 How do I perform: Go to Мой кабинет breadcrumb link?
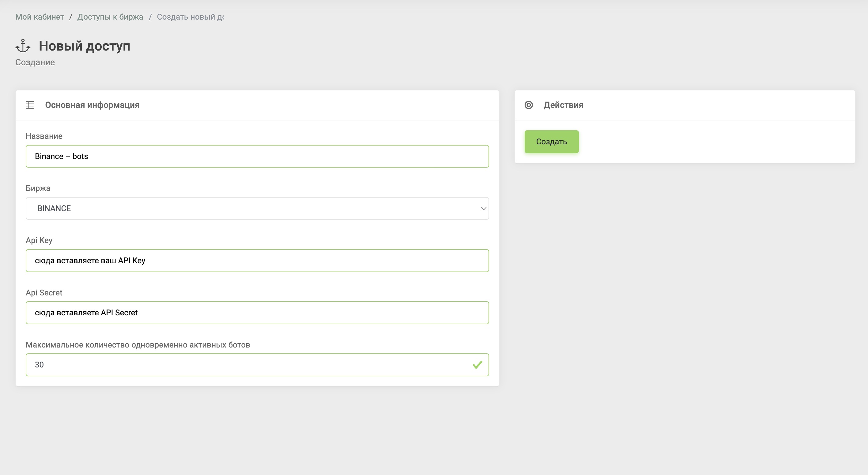40,17
